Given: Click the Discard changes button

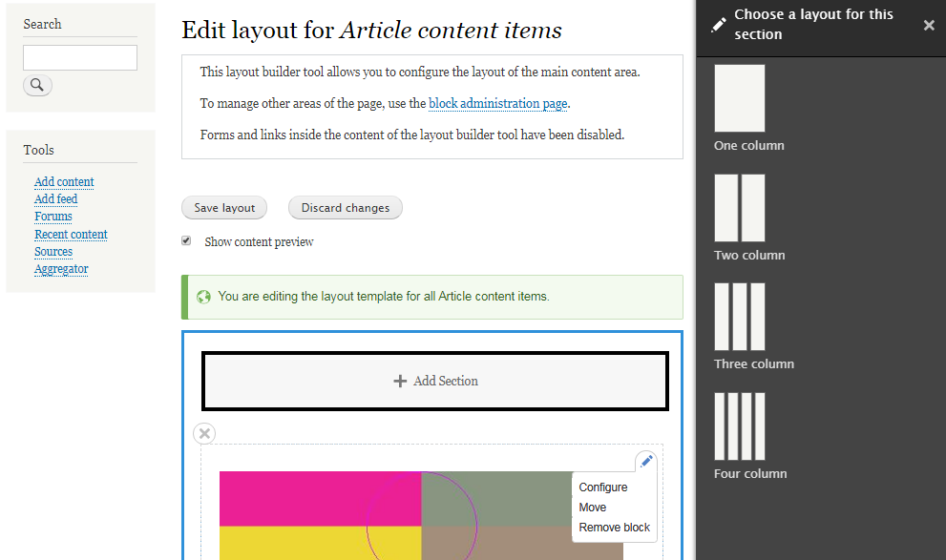Looking at the screenshot, I should click(346, 207).
